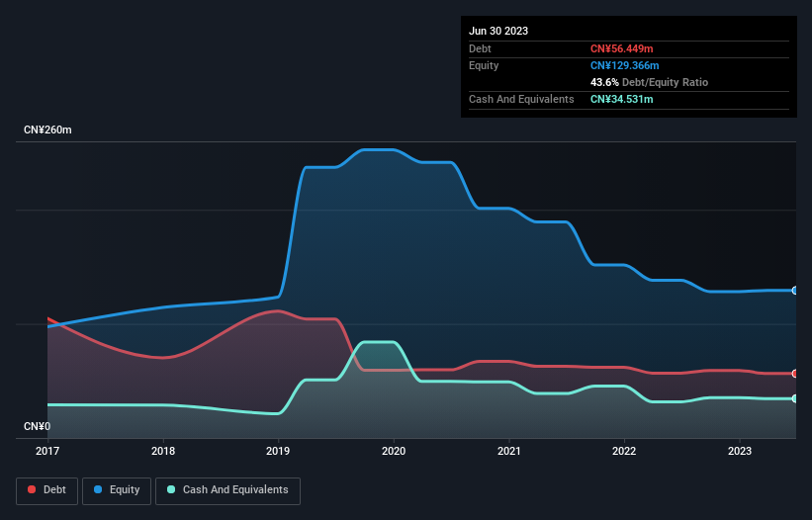Select the teal Cash endpoint marker
812x520 pixels.
point(795,398)
